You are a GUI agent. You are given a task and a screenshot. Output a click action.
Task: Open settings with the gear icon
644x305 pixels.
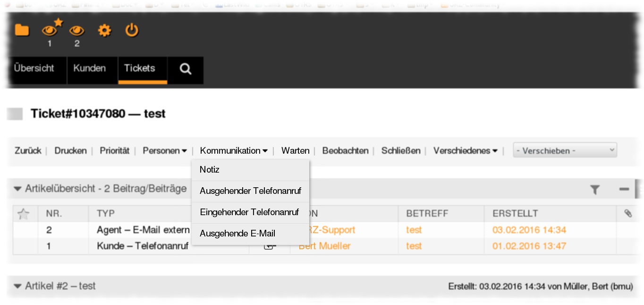[104, 31]
